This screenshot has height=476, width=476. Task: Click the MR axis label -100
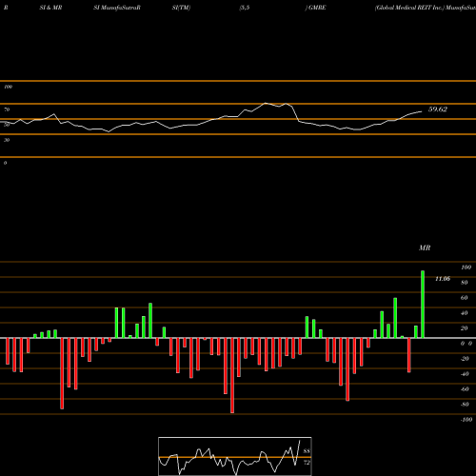coord(466,420)
